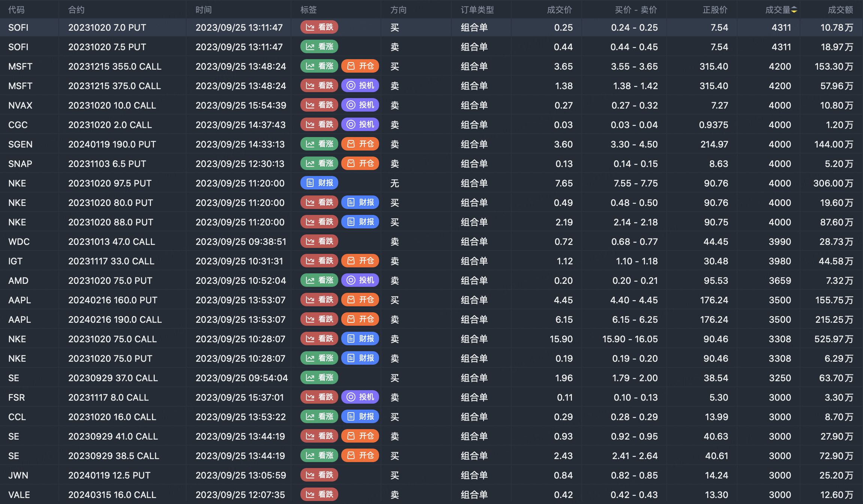
Task: Click 投机 tag on FSR 8.0 CALL row
Action: point(360,397)
